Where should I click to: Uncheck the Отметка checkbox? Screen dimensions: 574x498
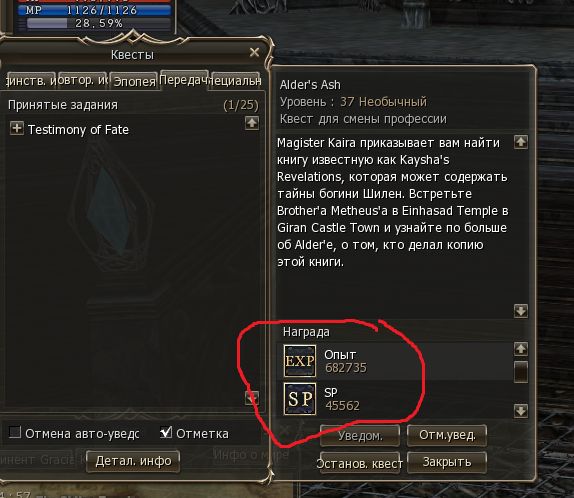click(x=166, y=432)
